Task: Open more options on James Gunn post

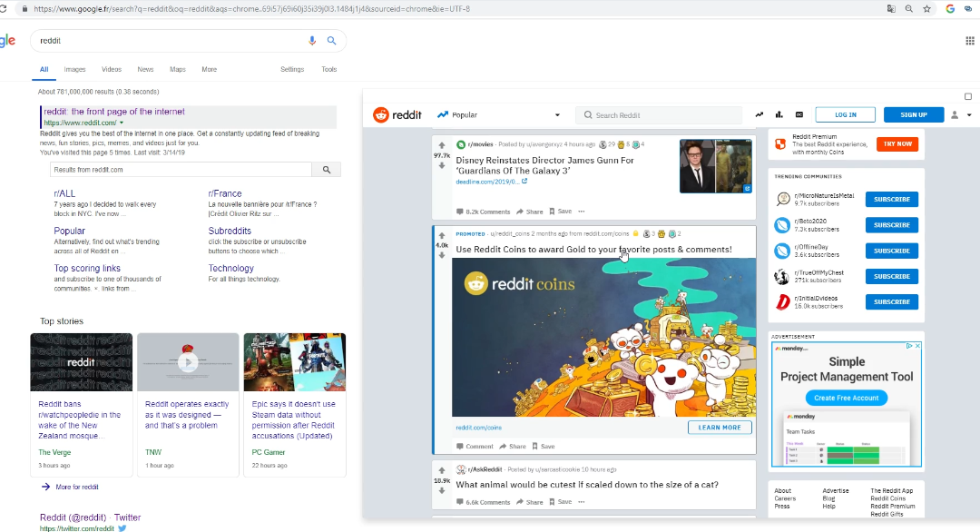Action: point(582,212)
